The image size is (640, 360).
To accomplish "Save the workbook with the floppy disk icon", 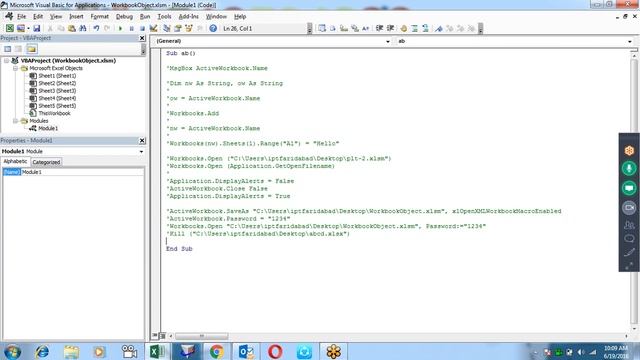I will [x=37, y=28].
